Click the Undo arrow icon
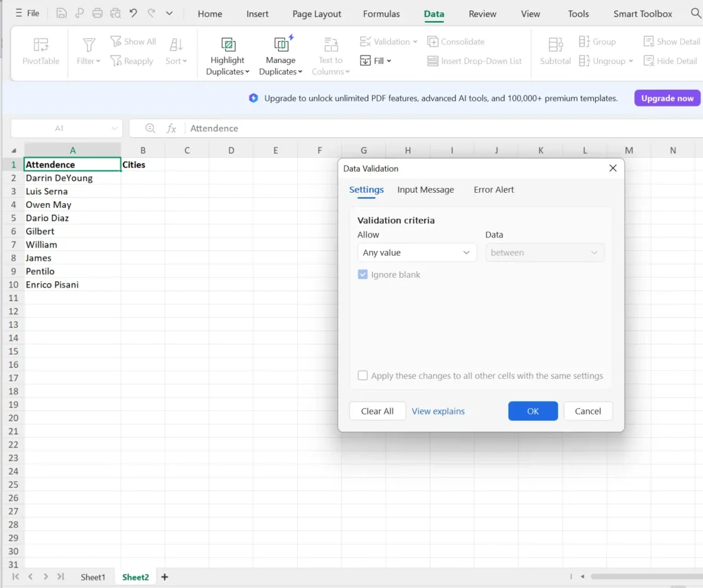703x588 pixels. (133, 13)
